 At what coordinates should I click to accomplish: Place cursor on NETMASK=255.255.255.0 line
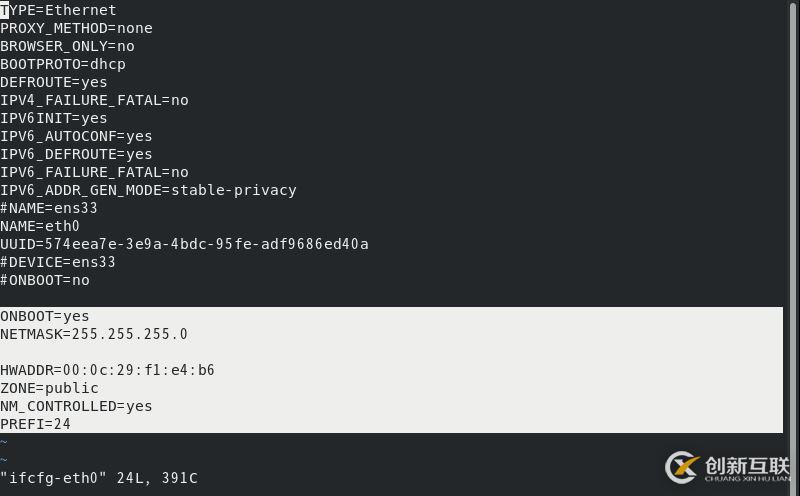coord(94,334)
